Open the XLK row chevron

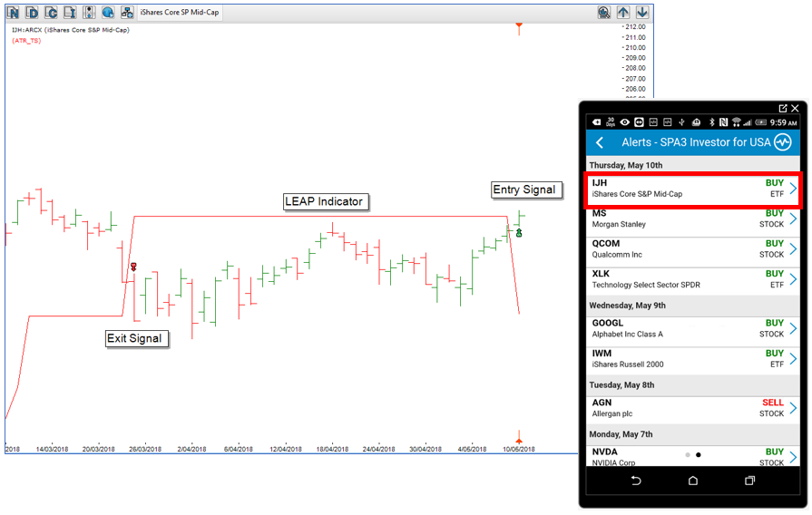click(x=793, y=279)
